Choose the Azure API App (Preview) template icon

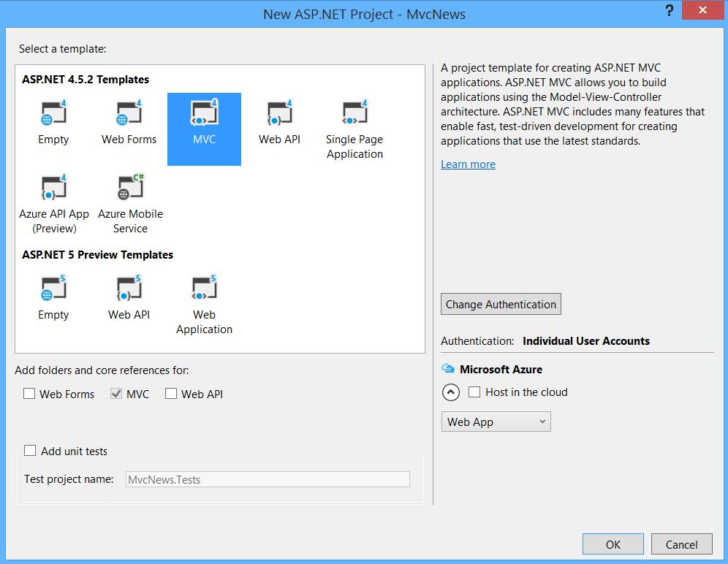53,188
